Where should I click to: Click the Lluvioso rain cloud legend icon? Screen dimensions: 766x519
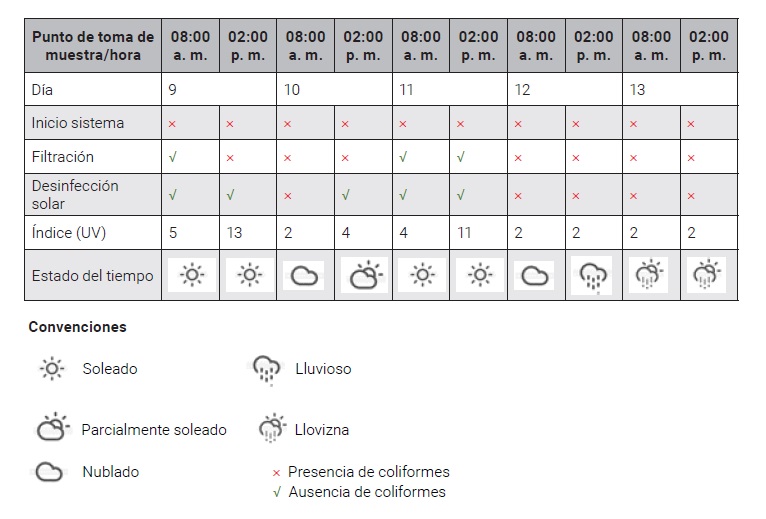pos(267,370)
